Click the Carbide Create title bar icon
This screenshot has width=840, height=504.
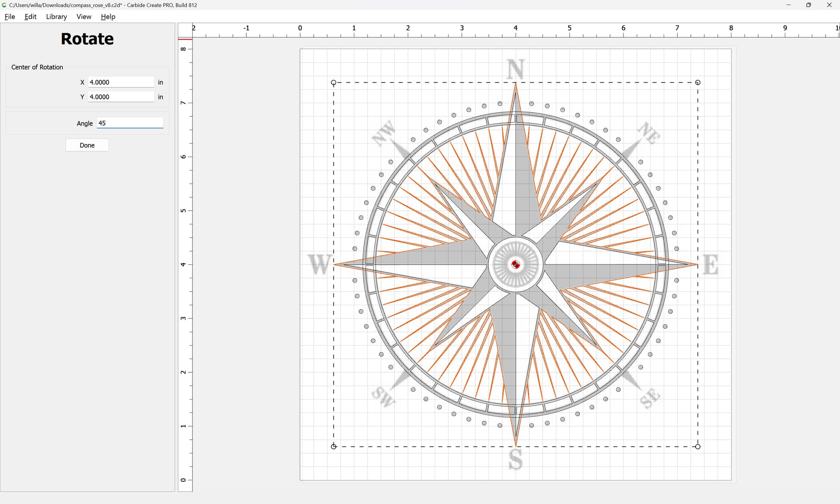[x=4, y=5]
